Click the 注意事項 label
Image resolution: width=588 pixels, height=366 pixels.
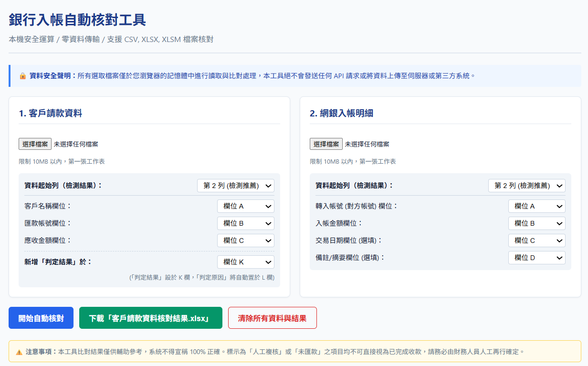(42, 352)
